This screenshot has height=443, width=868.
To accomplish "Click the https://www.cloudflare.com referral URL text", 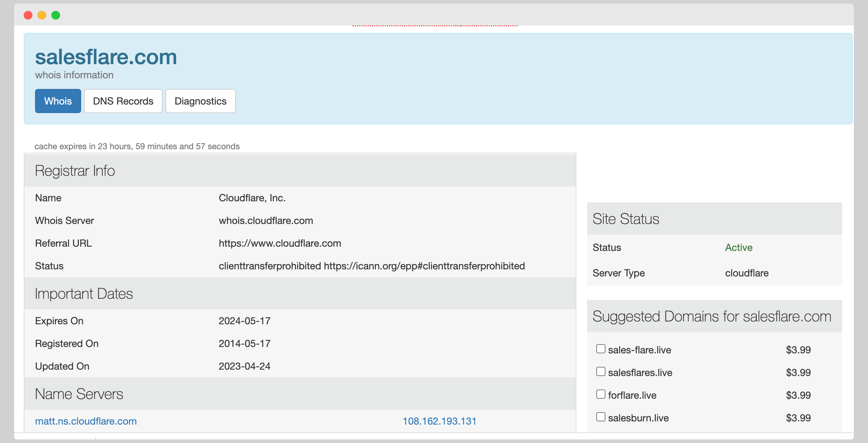I will pos(280,243).
